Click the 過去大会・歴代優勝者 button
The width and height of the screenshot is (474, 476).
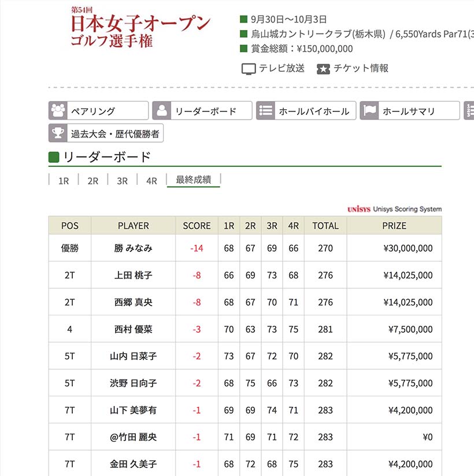click(114, 133)
